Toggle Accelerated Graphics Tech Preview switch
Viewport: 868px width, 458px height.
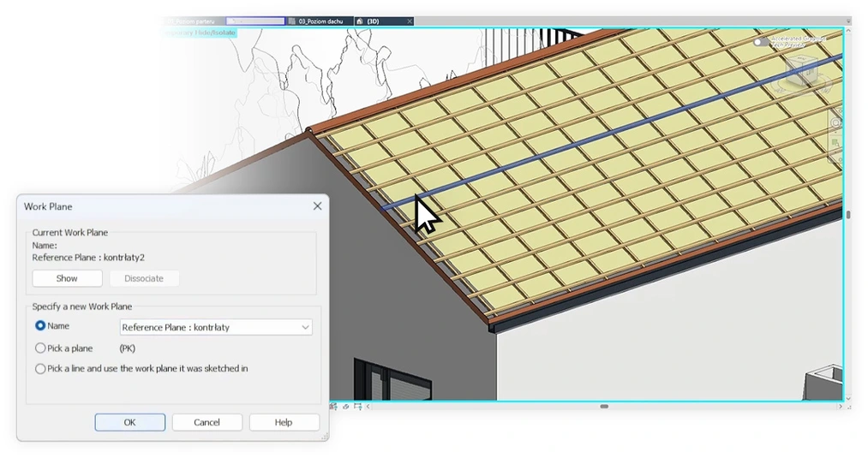(761, 42)
